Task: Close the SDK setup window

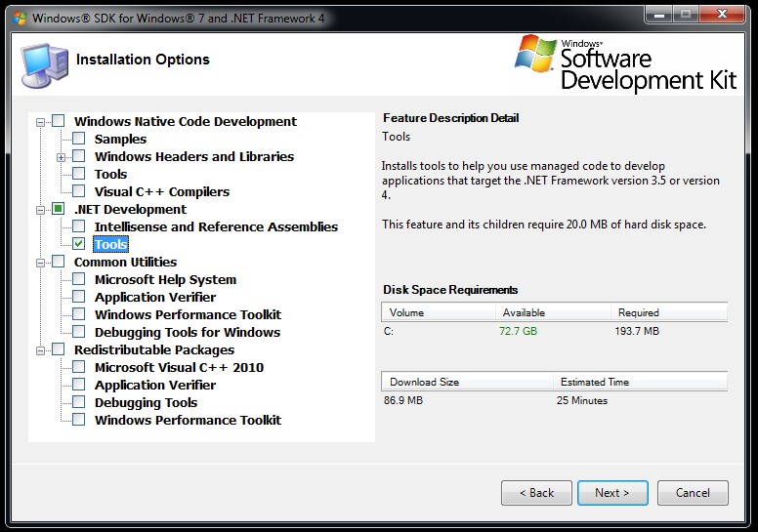Action: (x=722, y=14)
